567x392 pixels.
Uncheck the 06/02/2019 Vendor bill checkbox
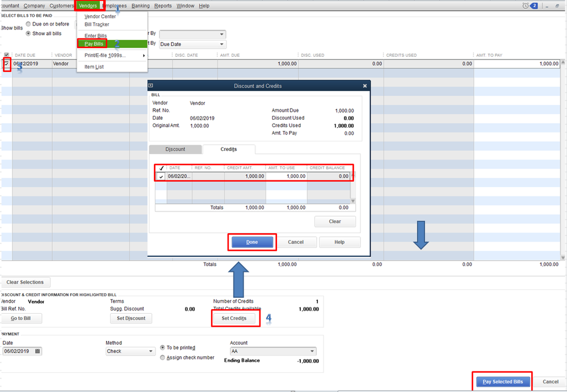(6, 64)
